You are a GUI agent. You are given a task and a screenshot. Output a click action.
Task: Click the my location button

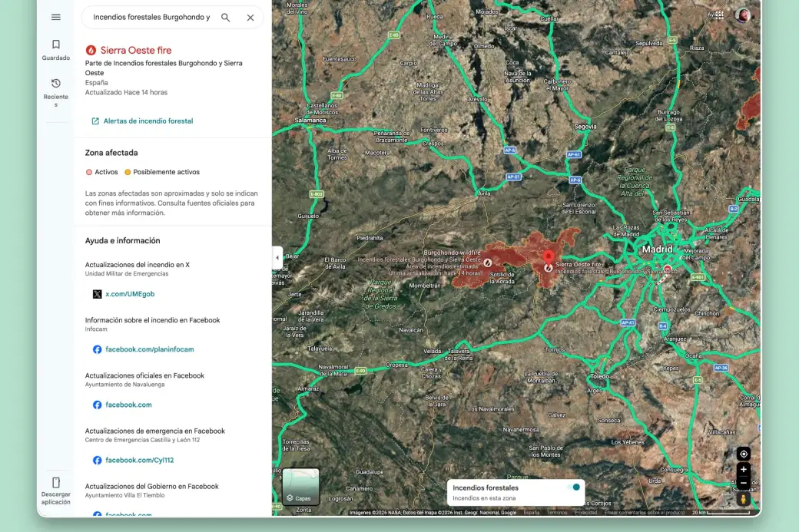(744, 454)
